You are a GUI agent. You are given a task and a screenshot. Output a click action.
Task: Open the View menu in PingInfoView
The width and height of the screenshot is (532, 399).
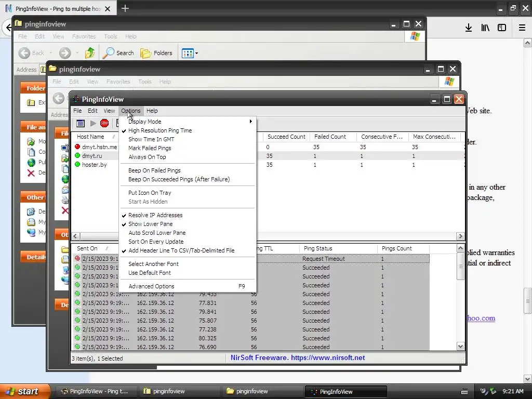click(x=109, y=111)
